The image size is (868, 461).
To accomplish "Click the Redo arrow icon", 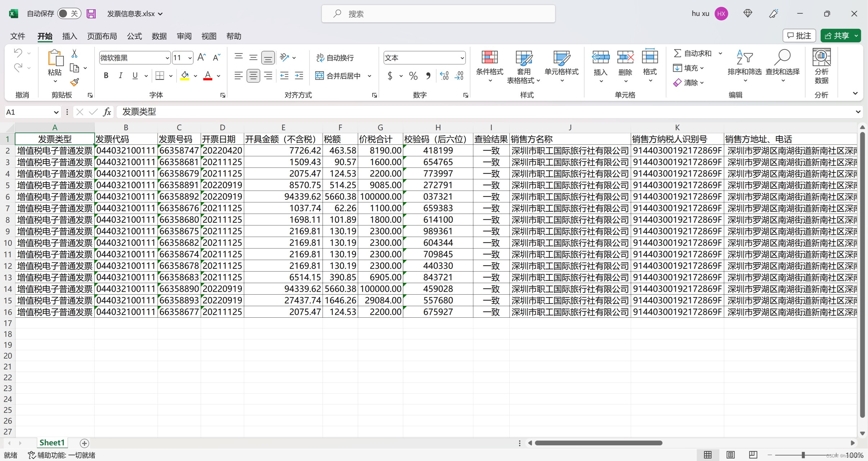I will 18,67.
